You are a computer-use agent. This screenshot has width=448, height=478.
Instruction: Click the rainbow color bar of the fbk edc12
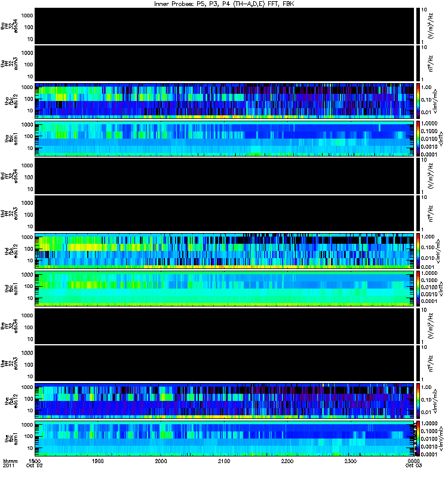[418, 401]
